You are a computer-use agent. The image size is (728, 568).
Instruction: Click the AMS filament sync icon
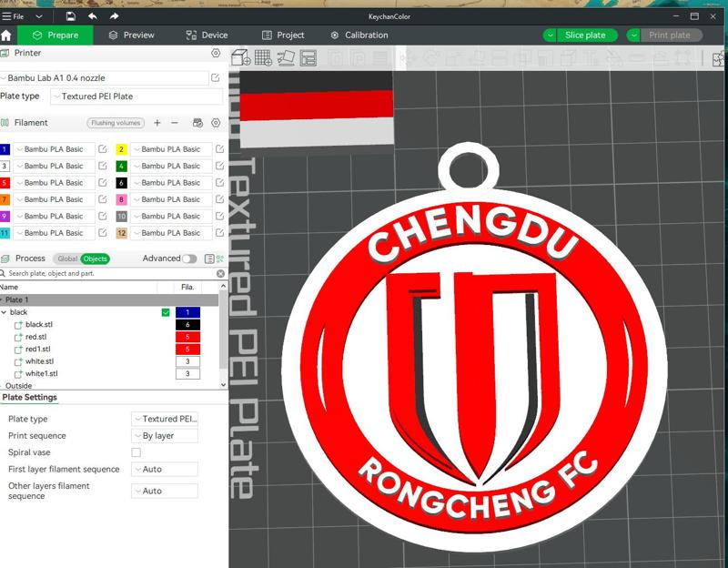[x=197, y=123]
